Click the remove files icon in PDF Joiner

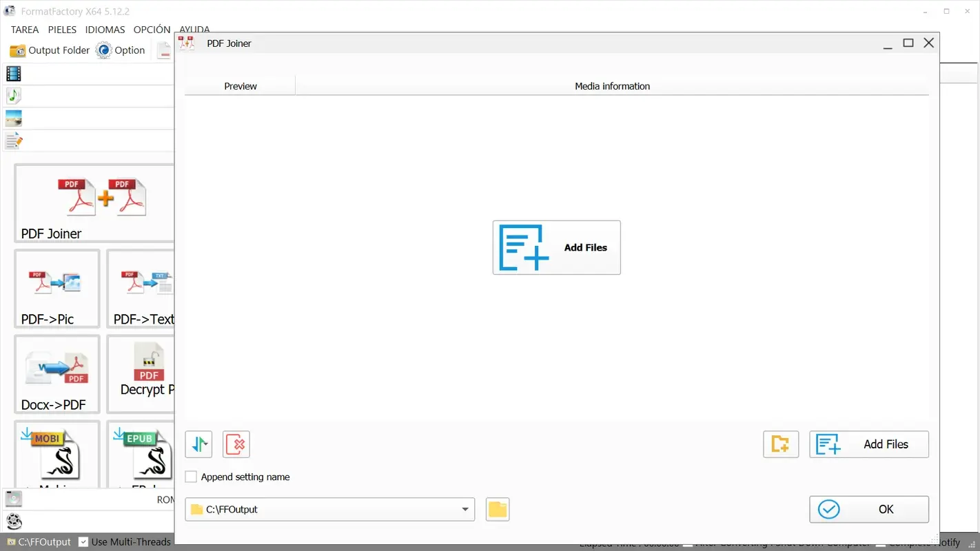[236, 444]
